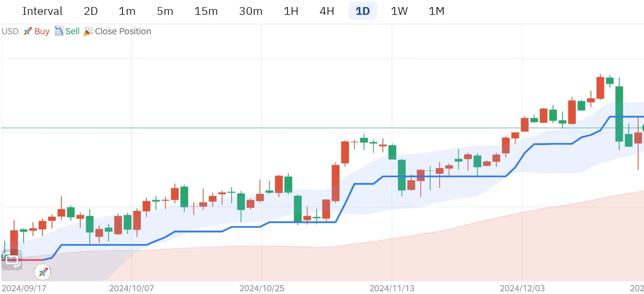Select the 4H interval

327,11
